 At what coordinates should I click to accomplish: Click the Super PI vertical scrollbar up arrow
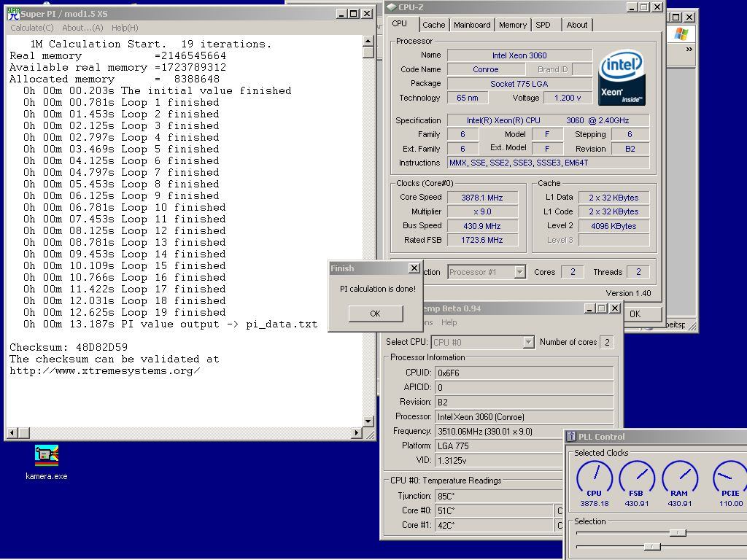point(368,41)
